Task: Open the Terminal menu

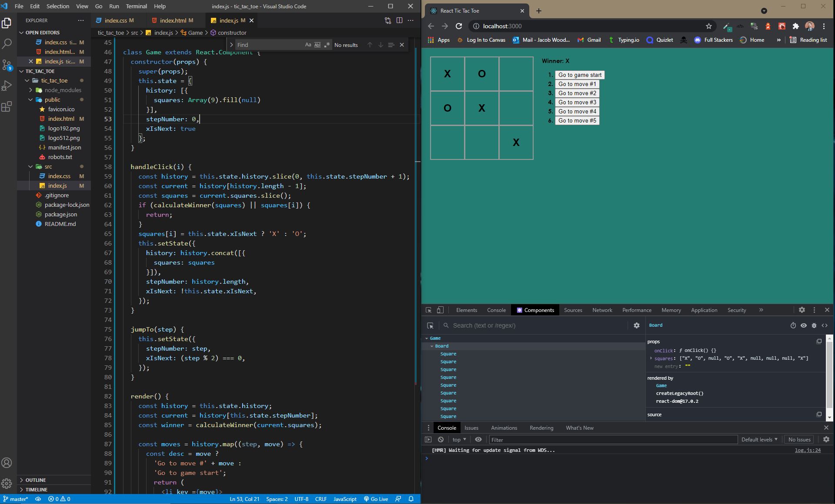Action: (136, 6)
